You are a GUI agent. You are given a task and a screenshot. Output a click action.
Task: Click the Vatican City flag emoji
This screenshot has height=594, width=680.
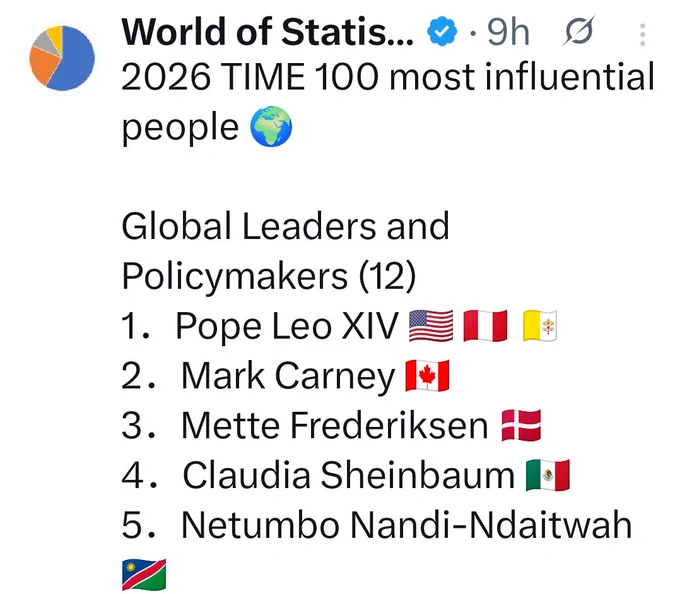539,326
